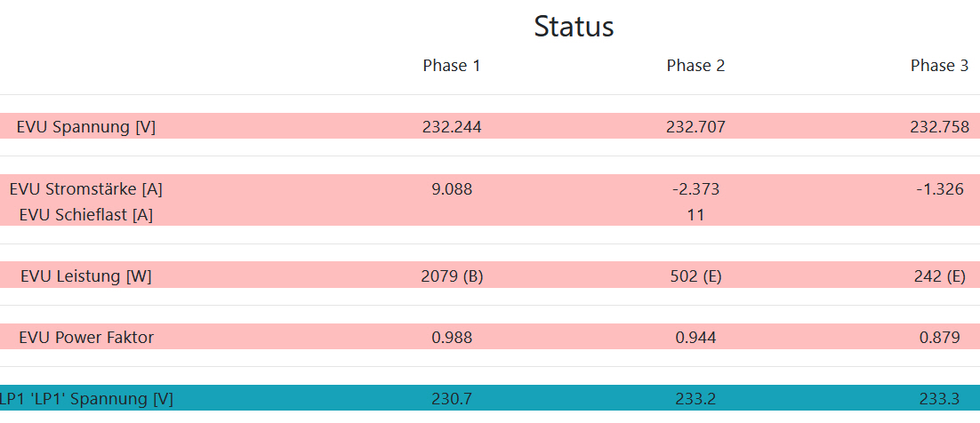This screenshot has width=980, height=423.
Task: Click the Status heading
Action: [x=574, y=27]
